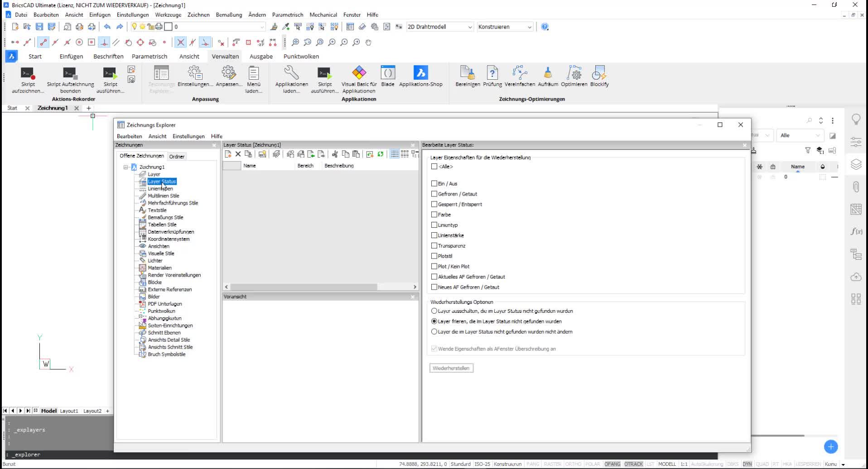Open the Einstellungen ribbon icon
The image size is (868, 469).
point(195,73)
